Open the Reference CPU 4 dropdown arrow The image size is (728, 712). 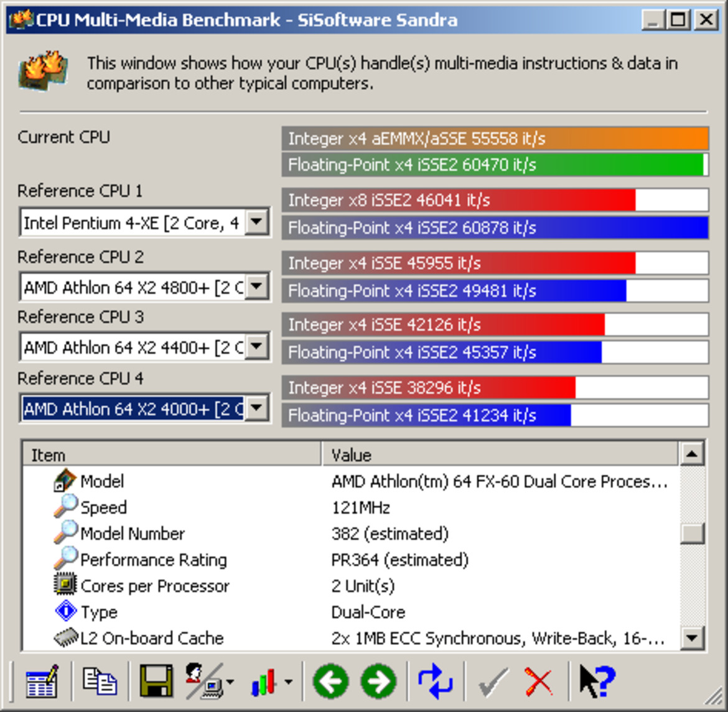click(257, 408)
